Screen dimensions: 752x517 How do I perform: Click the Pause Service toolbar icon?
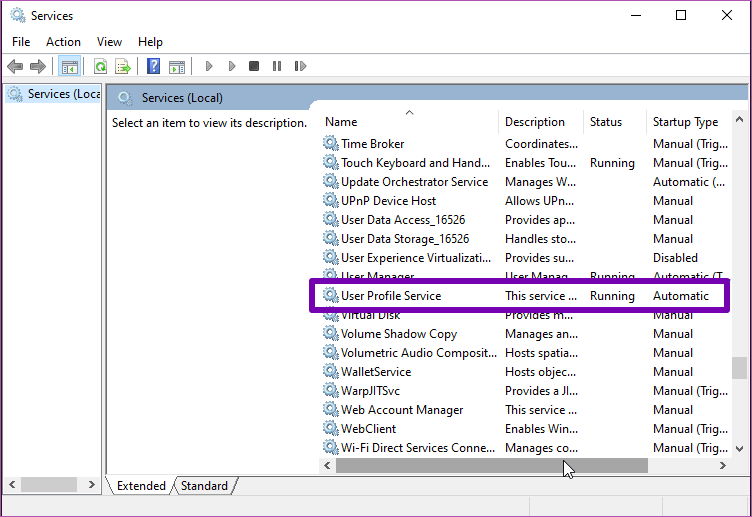click(277, 67)
